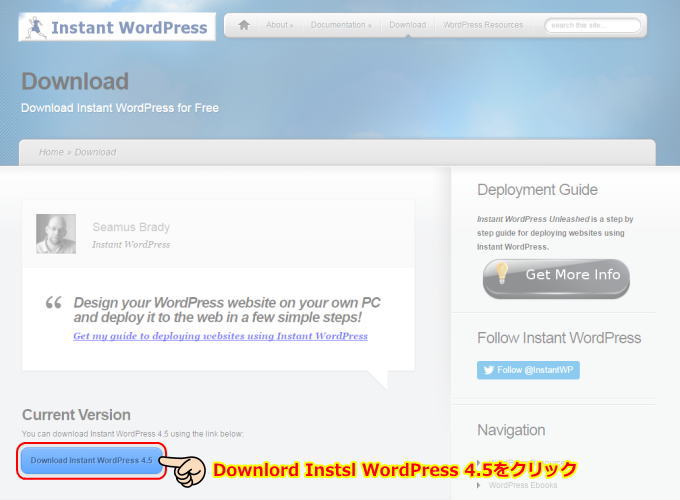Screen dimensions: 680x500
Task: Expand the Documentation menu
Action: click(x=341, y=25)
